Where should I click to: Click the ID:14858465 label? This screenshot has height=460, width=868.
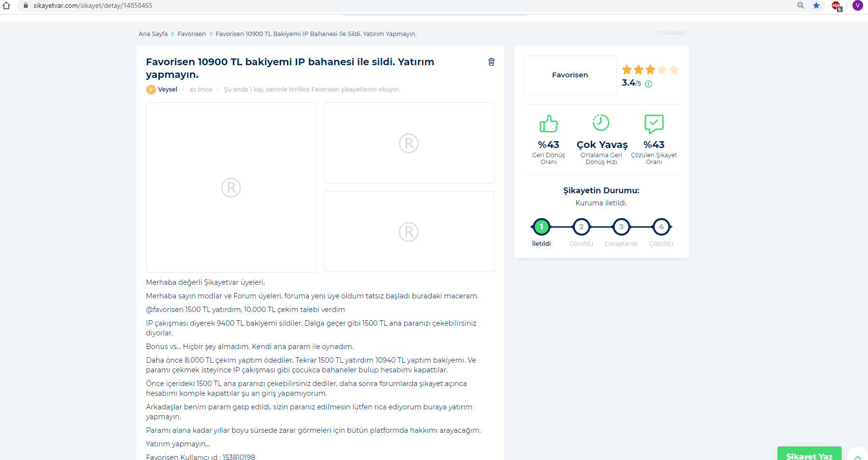click(x=671, y=33)
